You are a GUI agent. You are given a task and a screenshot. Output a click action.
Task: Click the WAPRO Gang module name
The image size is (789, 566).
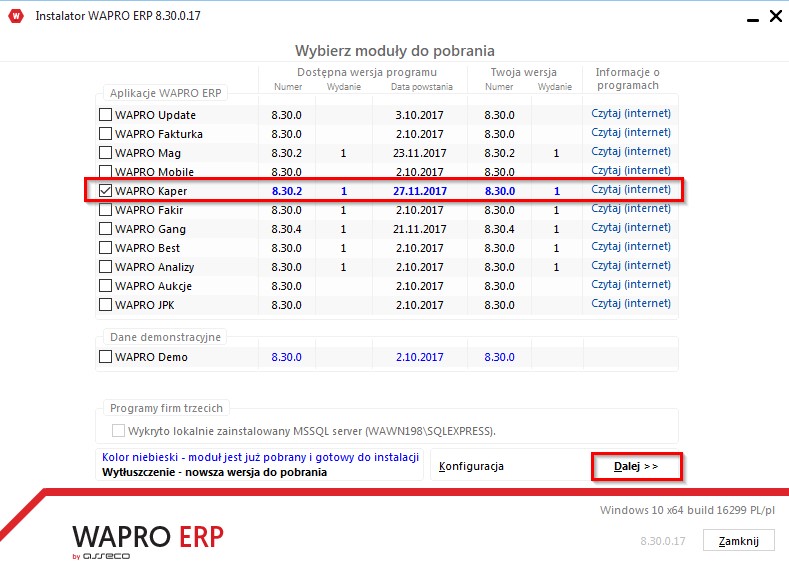(x=150, y=229)
